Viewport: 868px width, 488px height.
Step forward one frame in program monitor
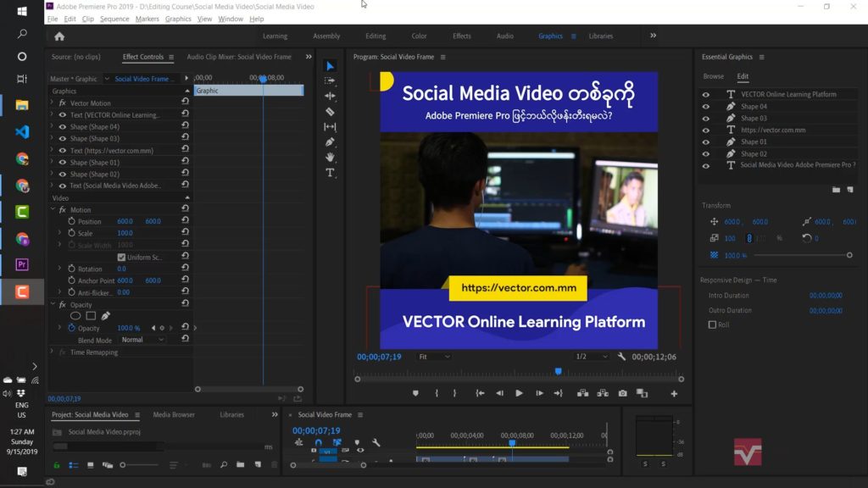pos(539,393)
